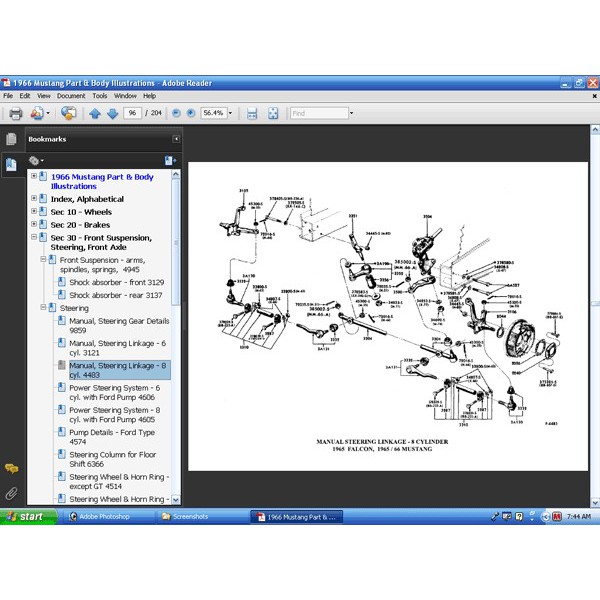Open the bookmarks options gear menu

coord(36,161)
